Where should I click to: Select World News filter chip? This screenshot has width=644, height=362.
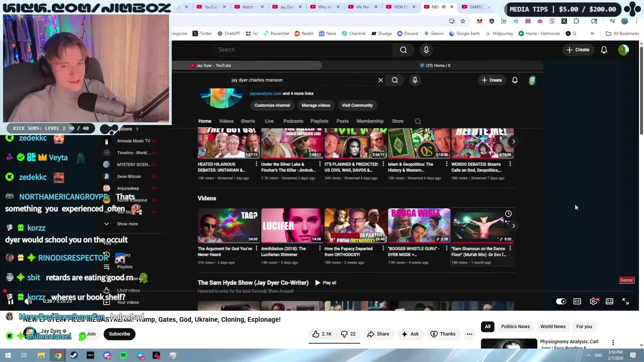coord(553,326)
